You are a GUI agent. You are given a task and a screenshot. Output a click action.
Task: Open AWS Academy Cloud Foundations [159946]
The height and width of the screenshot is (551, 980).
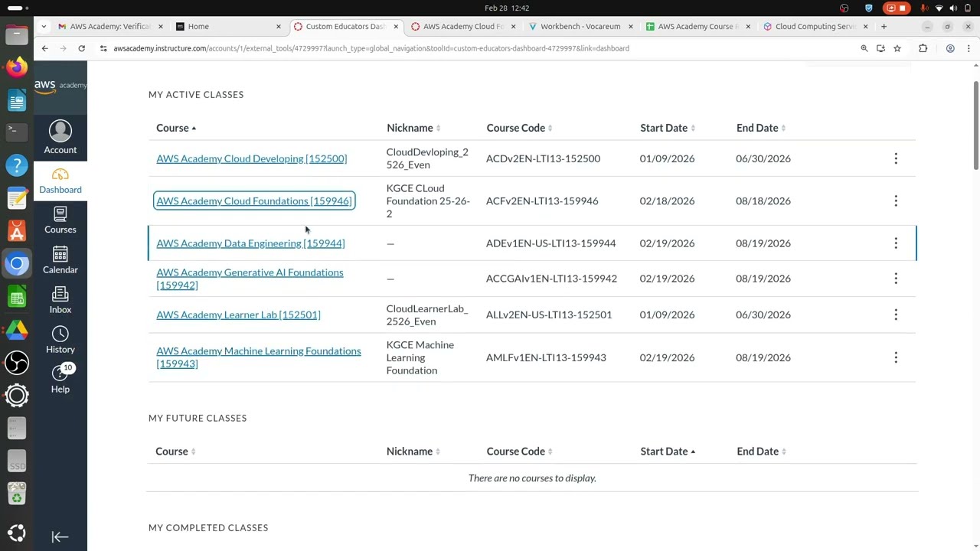tap(254, 201)
